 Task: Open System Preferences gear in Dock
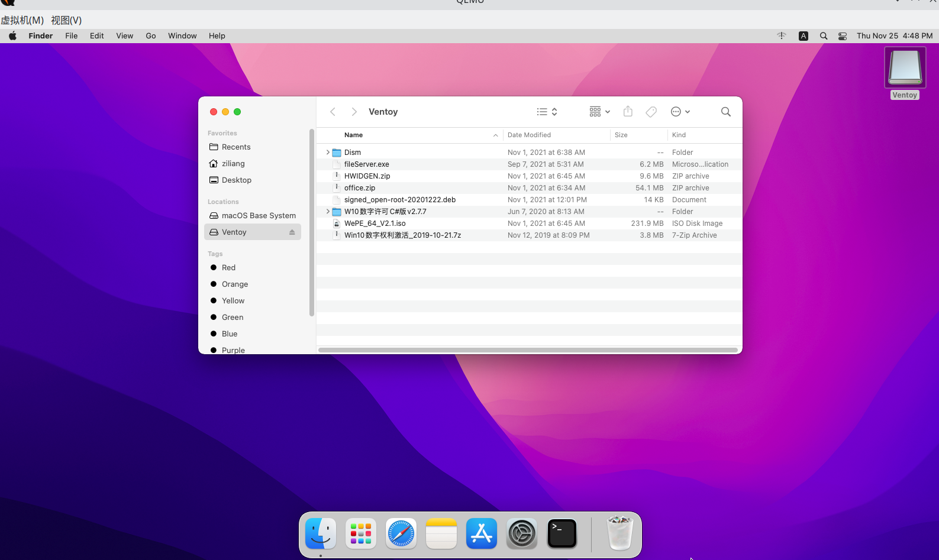pyautogui.click(x=522, y=533)
